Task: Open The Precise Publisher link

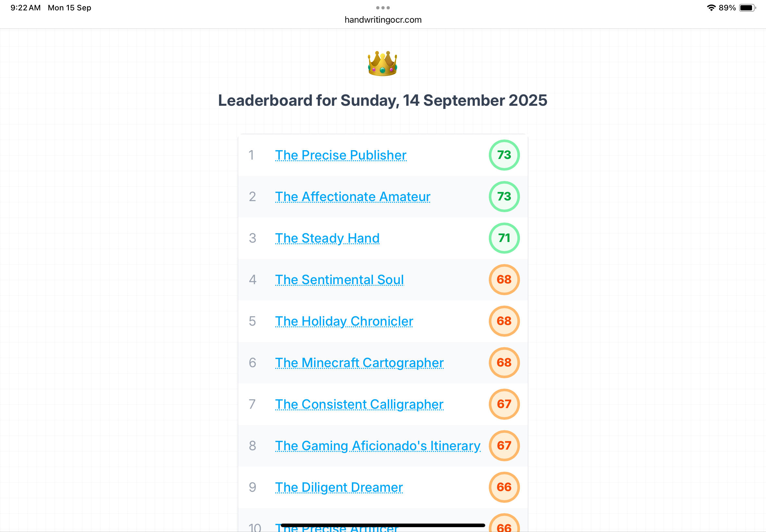Action: [340, 155]
